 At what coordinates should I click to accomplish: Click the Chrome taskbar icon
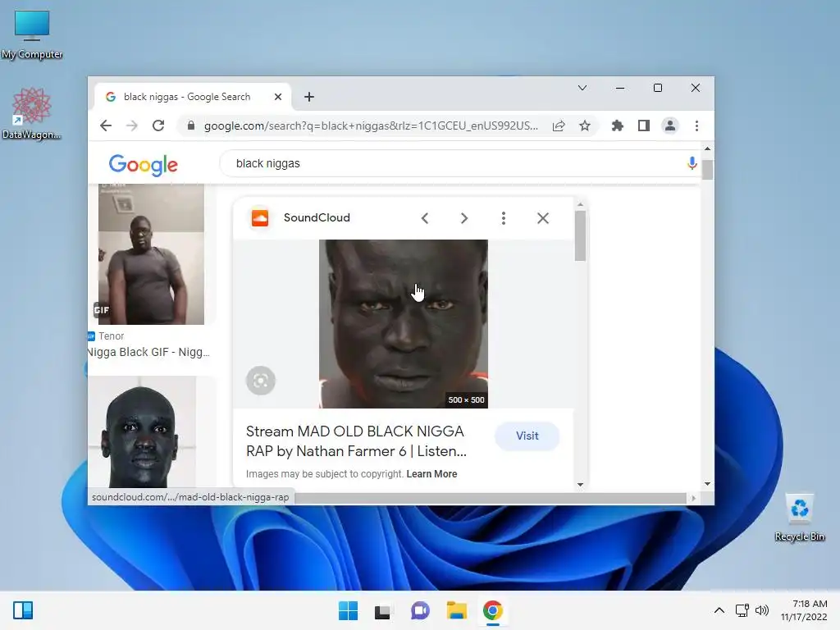click(x=493, y=610)
